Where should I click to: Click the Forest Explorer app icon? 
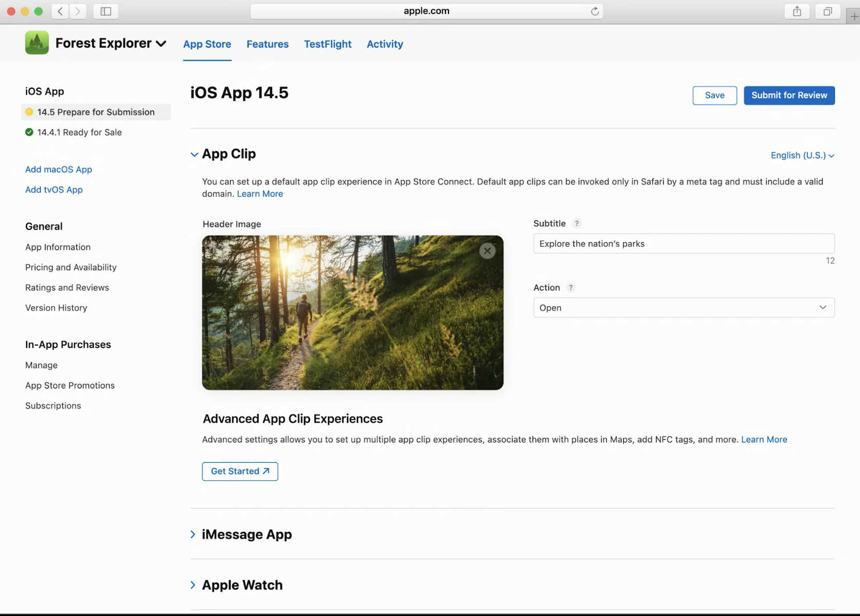tap(37, 43)
